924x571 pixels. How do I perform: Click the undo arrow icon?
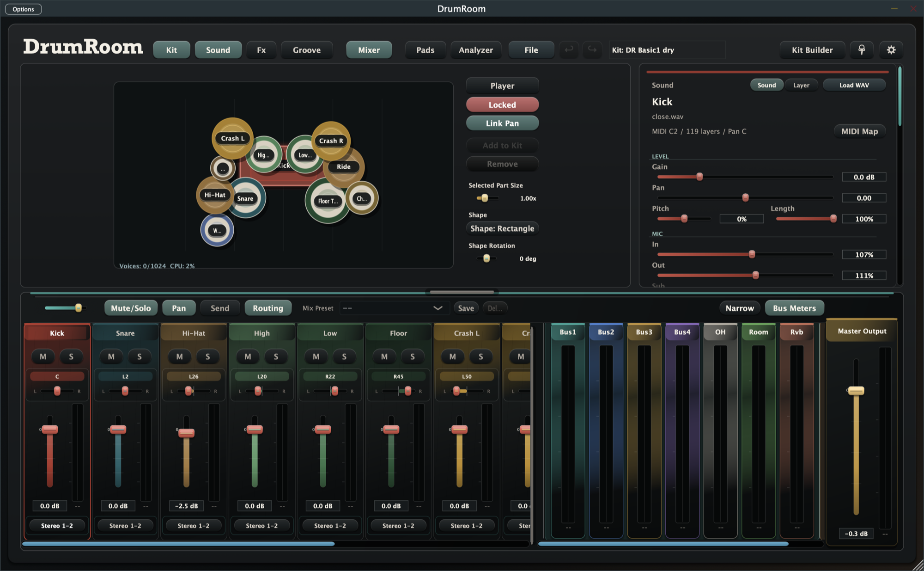tap(569, 49)
